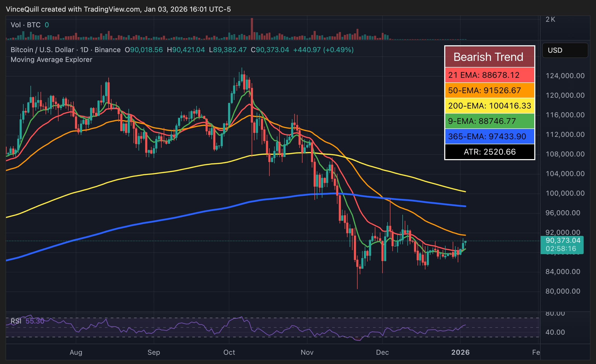Click the 100,000.00 price axis label
This screenshot has width=596, height=364.
(x=565, y=193)
